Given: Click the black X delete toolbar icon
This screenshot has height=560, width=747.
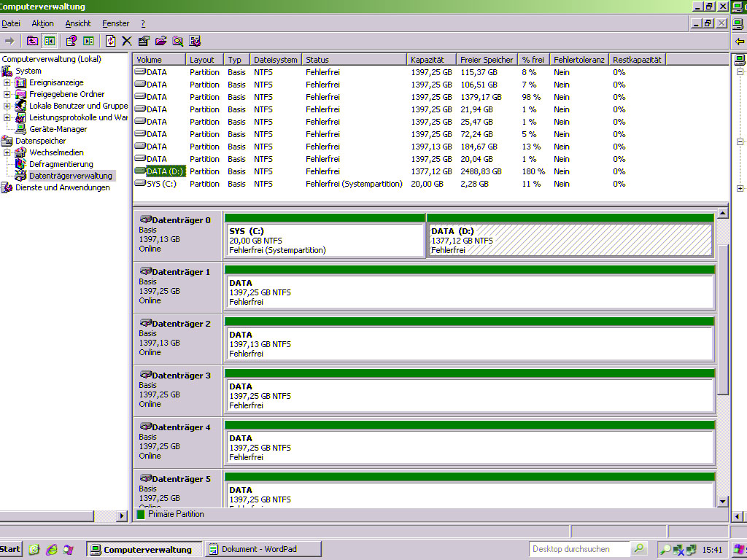Looking at the screenshot, I should (127, 41).
